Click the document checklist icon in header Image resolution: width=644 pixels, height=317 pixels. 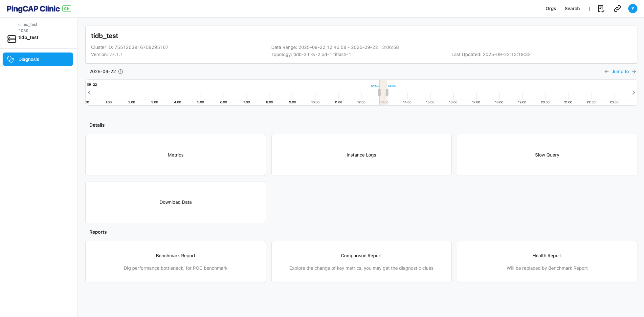[x=601, y=9]
